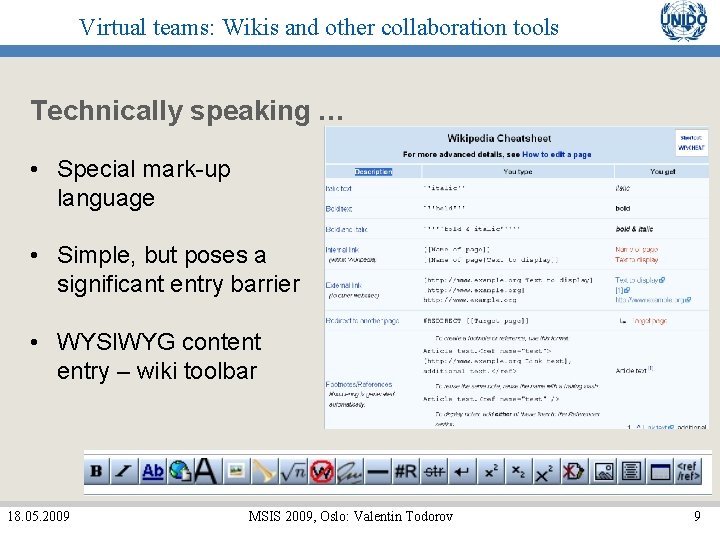Screen dimensions: 720x540
Task: Insert signature with the signature icon
Action: pos(349,471)
